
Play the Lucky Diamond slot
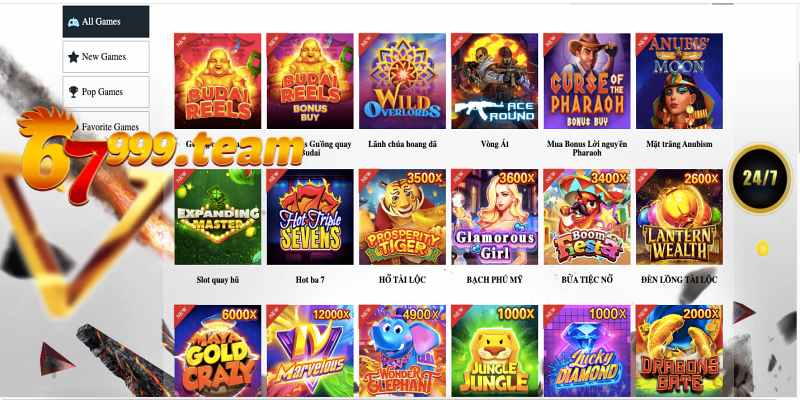click(587, 351)
